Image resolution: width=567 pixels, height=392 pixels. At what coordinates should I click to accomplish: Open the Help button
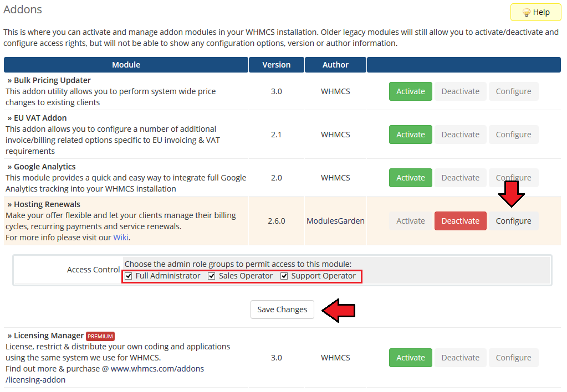535,12
